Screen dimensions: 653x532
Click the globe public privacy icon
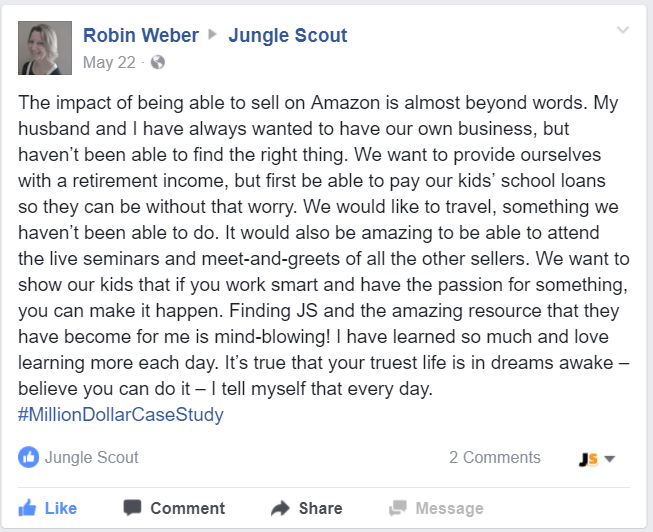157,62
